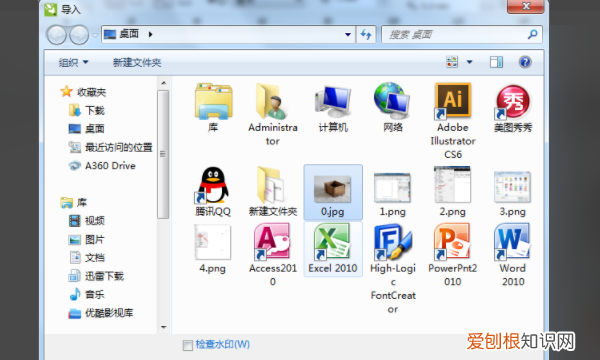Image resolution: width=600 pixels, height=360 pixels.
Task: Click the refresh button beside address bar
Action: coord(366,34)
